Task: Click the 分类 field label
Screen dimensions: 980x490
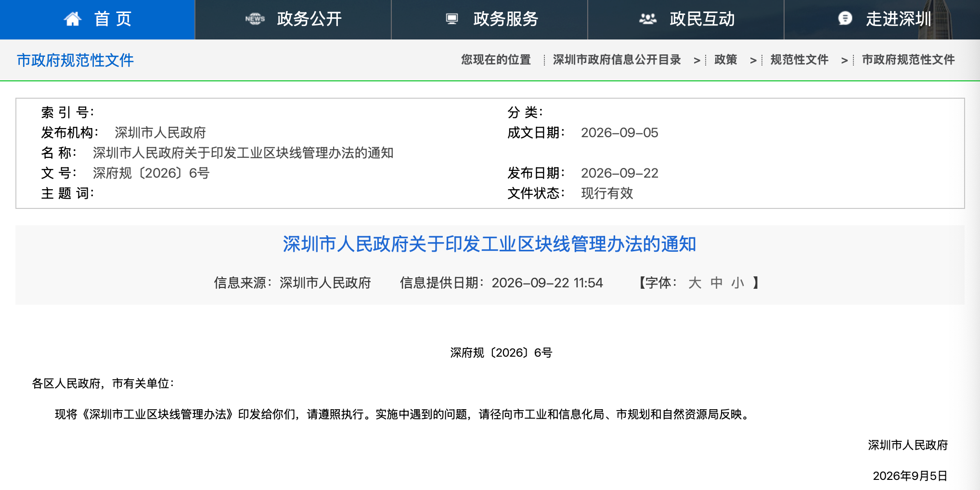Action: click(x=525, y=113)
